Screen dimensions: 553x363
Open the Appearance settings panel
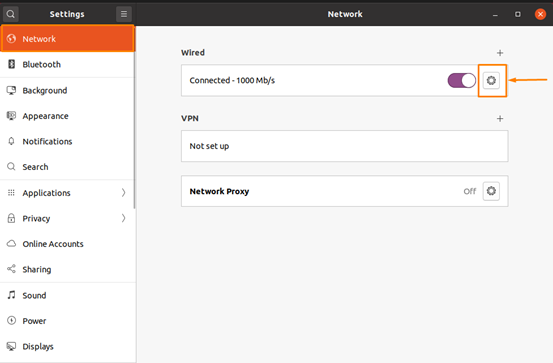click(67, 116)
